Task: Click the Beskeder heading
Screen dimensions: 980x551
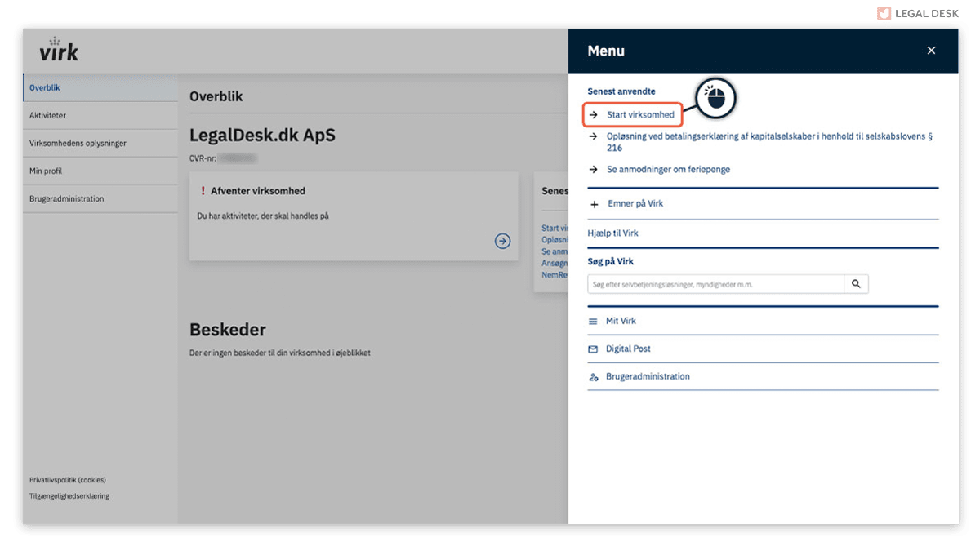Action: [x=228, y=330]
